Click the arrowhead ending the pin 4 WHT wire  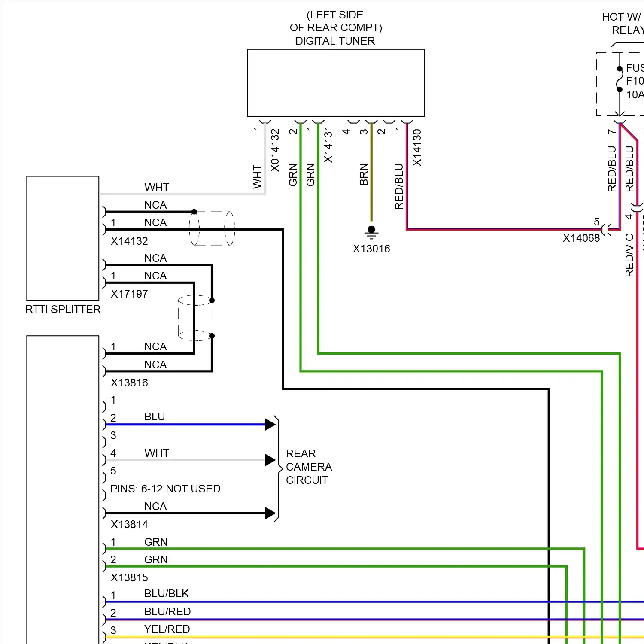click(270, 460)
